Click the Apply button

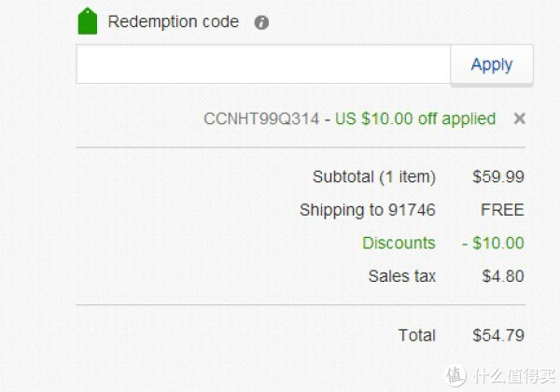492,64
